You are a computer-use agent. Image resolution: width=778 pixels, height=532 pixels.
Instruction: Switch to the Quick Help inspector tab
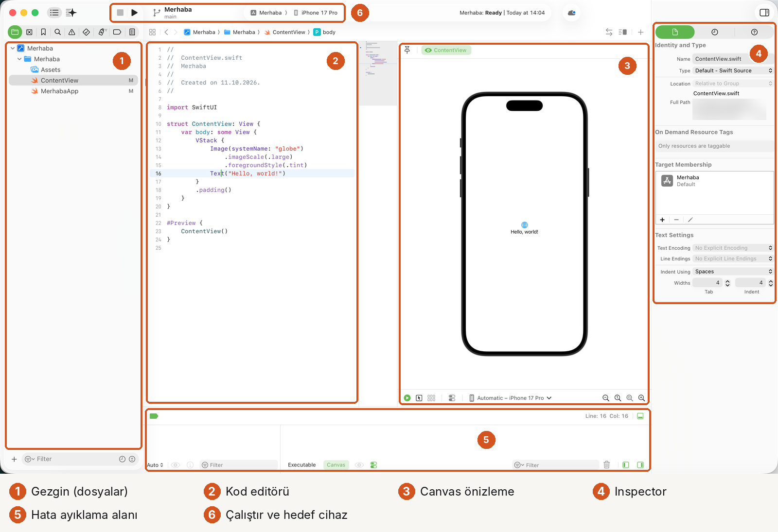[x=754, y=32]
